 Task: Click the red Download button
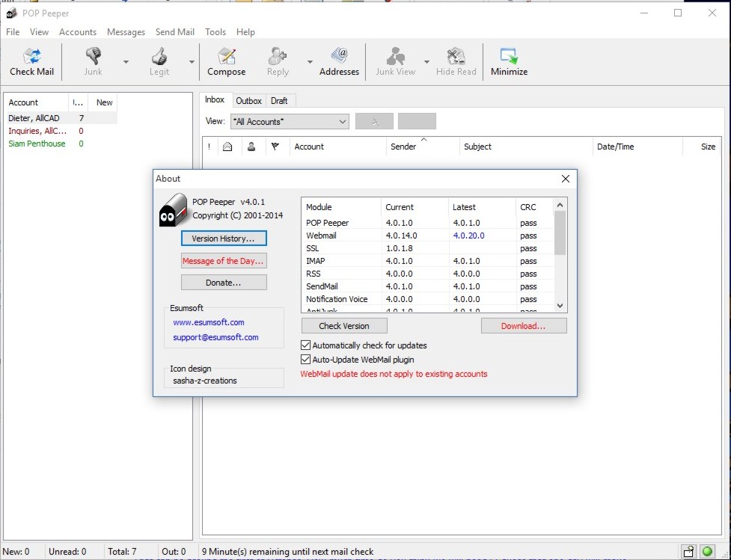coord(524,326)
